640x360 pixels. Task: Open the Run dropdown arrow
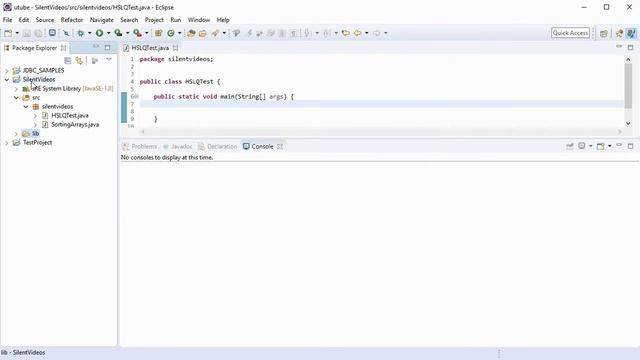pyautogui.click(x=108, y=33)
